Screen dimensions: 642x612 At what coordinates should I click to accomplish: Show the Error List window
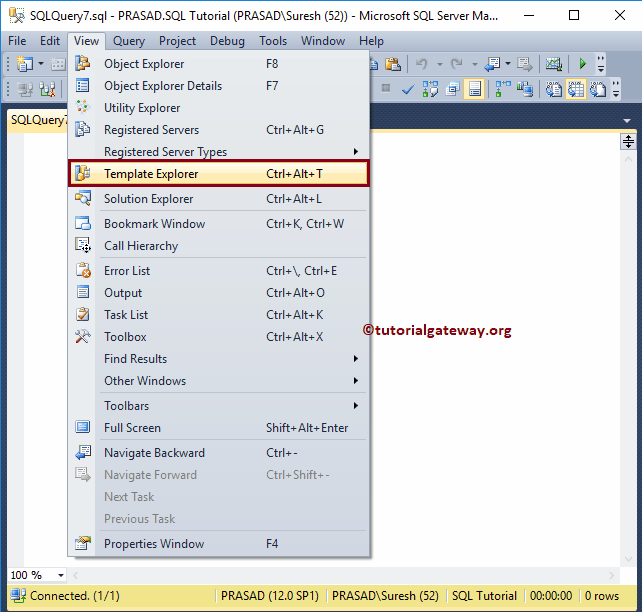click(x=219, y=271)
